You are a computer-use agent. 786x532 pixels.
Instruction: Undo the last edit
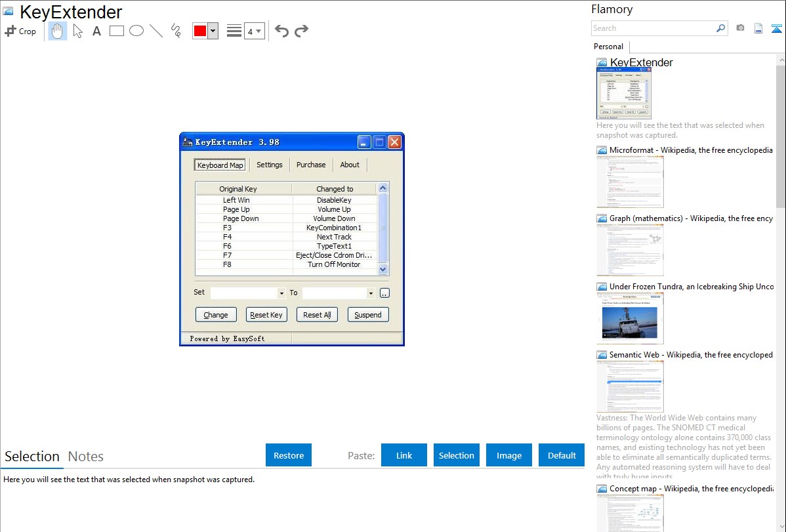click(x=281, y=31)
